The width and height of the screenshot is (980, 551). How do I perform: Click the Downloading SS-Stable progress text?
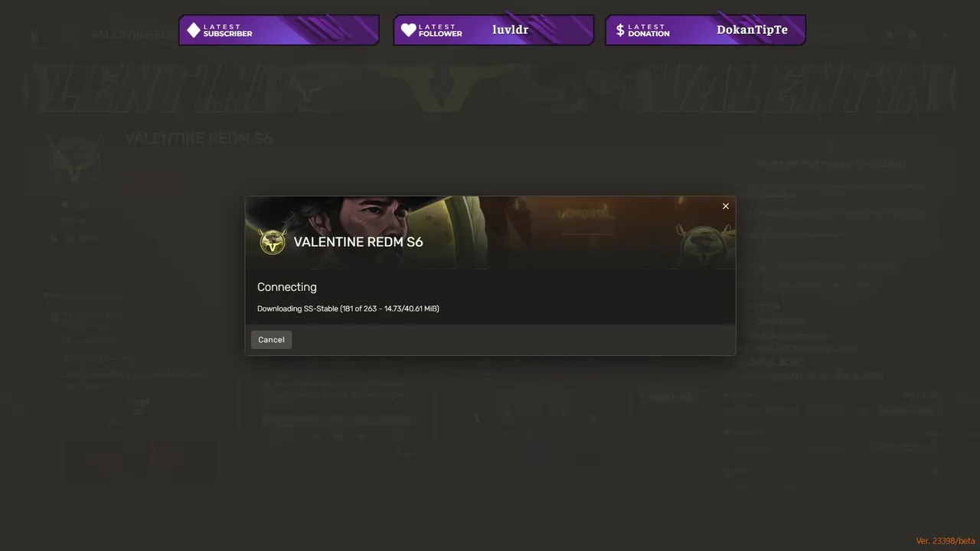pyautogui.click(x=348, y=308)
